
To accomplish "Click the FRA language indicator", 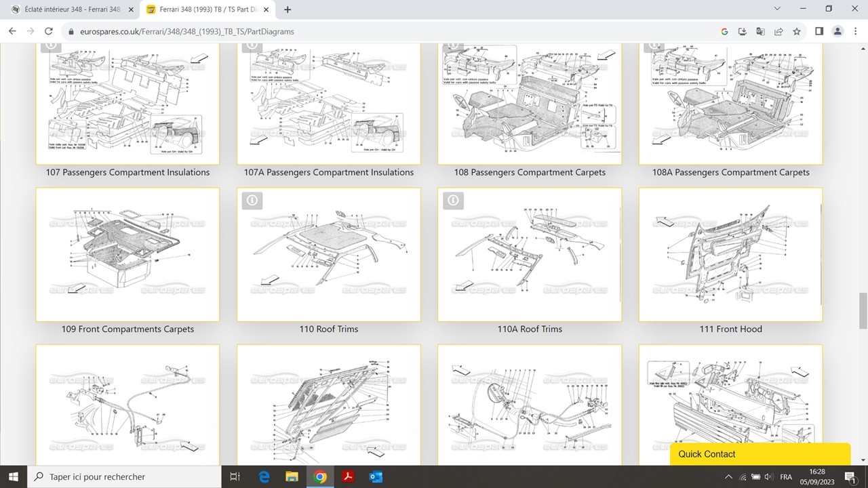I will pos(786,476).
